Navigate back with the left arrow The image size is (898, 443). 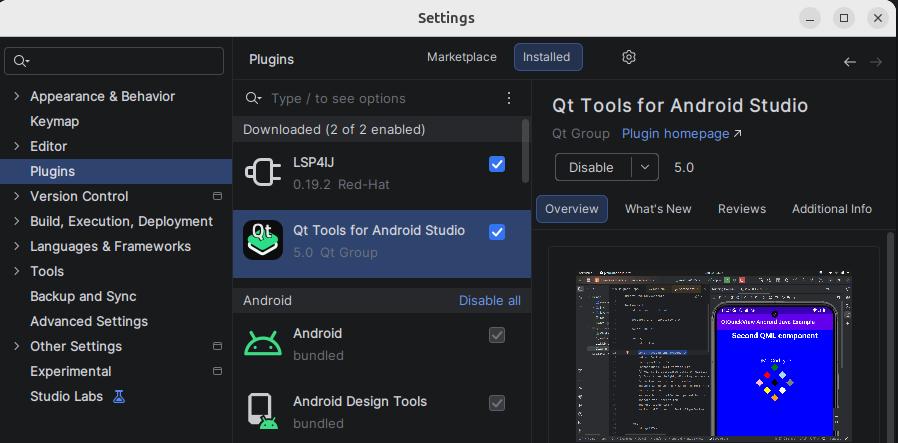(x=850, y=62)
